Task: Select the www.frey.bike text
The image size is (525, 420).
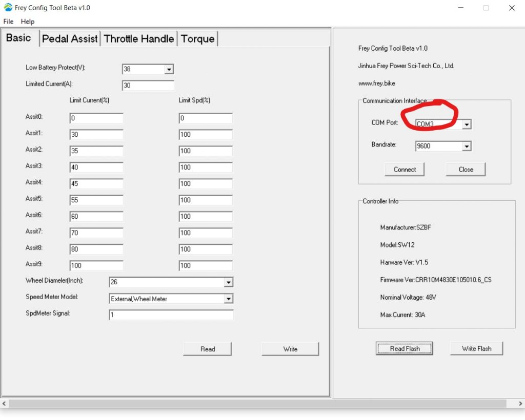Action: coord(377,83)
